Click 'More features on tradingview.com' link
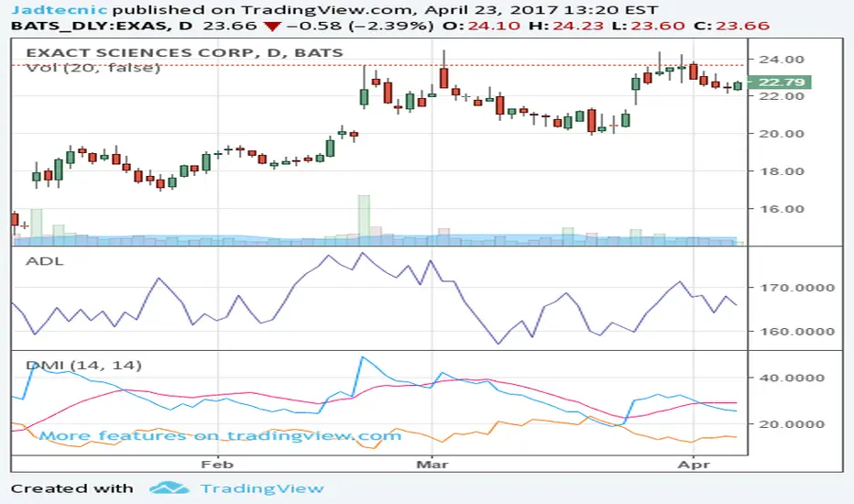The height and width of the screenshot is (504, 854). coord(220,435)
